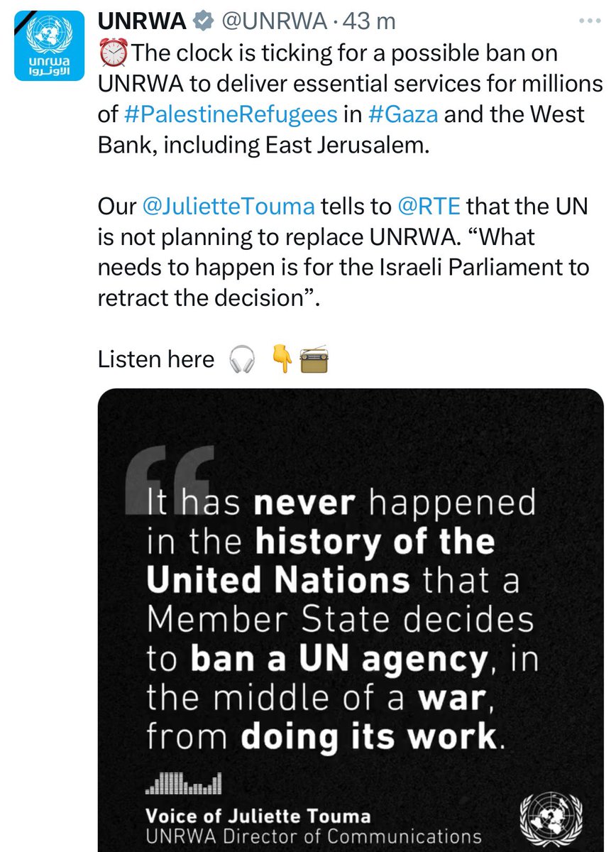Visit the @RTE mention

pyautogui.click(x=427, y=207)
